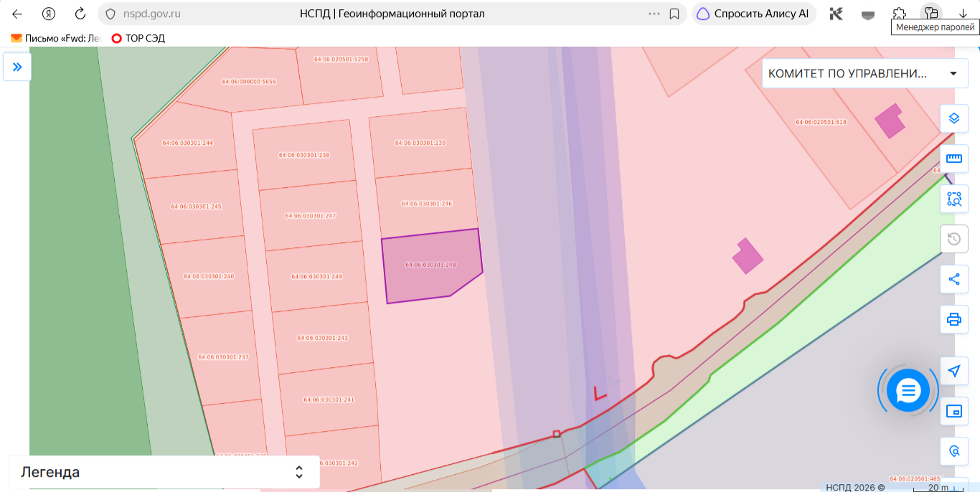Click parcel label 64:06:030301:238
This screenshot has width=980, height=492.
[x=304, y=155]
